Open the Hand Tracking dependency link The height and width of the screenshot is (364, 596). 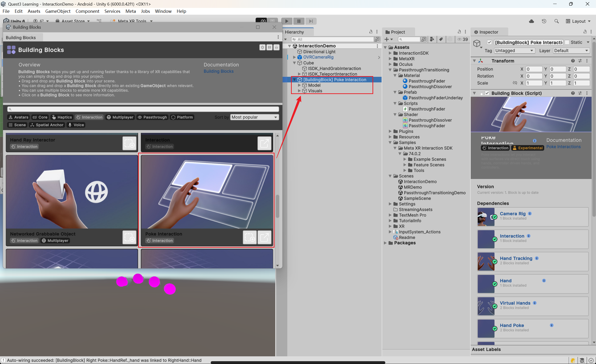tap(516, 258)
